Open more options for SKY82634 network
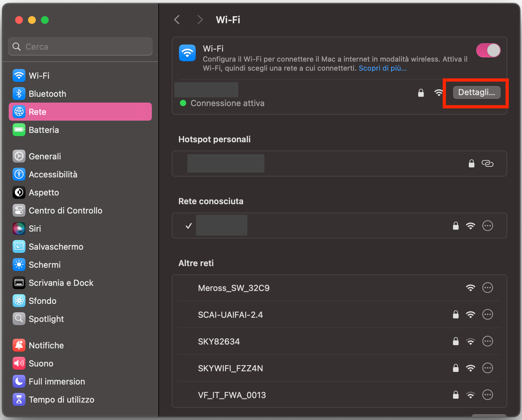Screen dimensions: 522x420 [x=488, y=341]
